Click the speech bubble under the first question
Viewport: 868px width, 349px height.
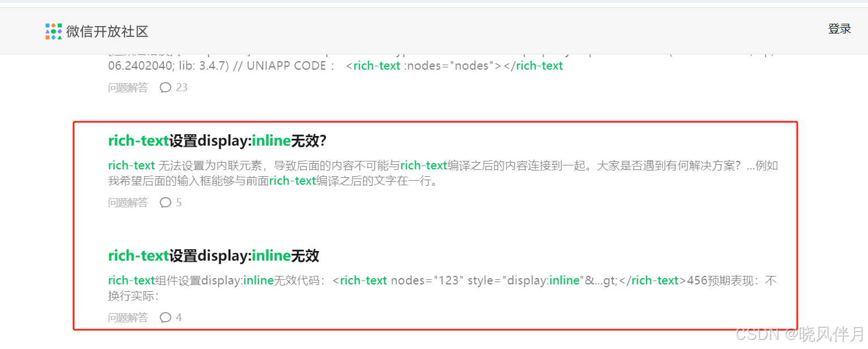pyautogui.click(x=165, y=202)
